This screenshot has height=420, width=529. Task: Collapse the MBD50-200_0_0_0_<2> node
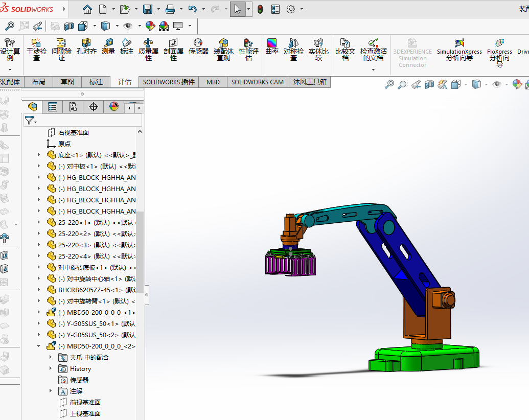click(x=39, y=346)
